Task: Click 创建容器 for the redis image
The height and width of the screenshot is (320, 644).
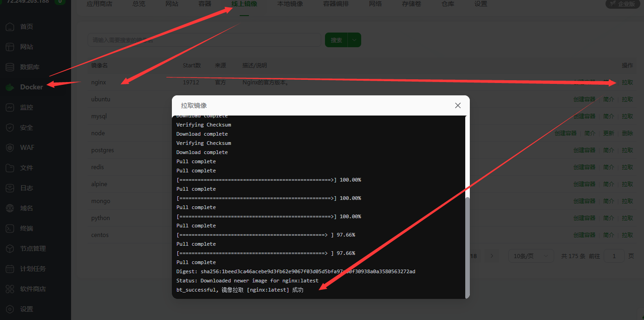Action: click(584, 167)
